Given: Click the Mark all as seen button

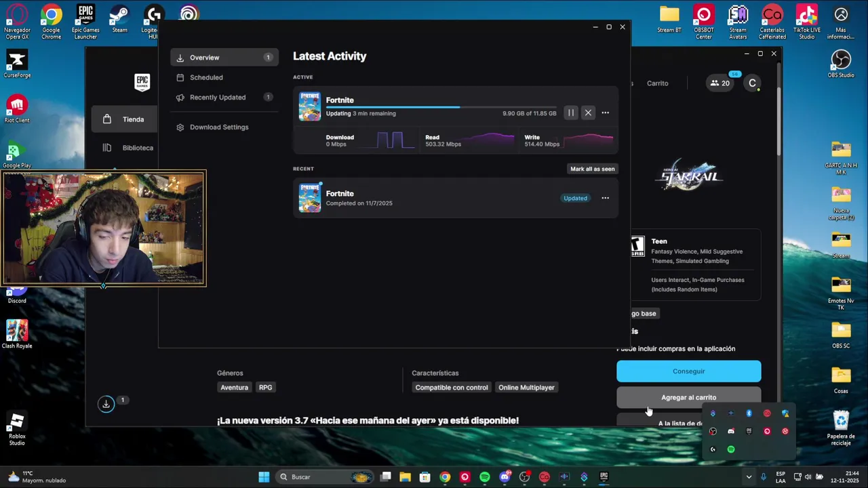Looking at the screenshot, I should (593, 169).
